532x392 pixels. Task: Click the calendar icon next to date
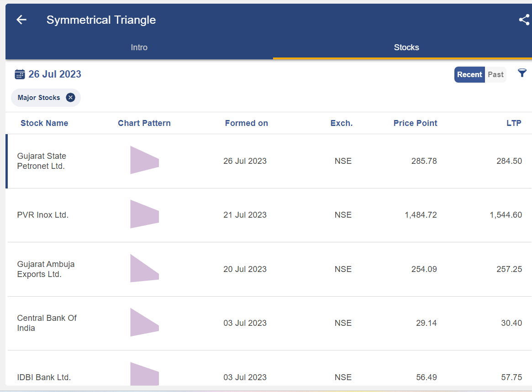(20, 74)
